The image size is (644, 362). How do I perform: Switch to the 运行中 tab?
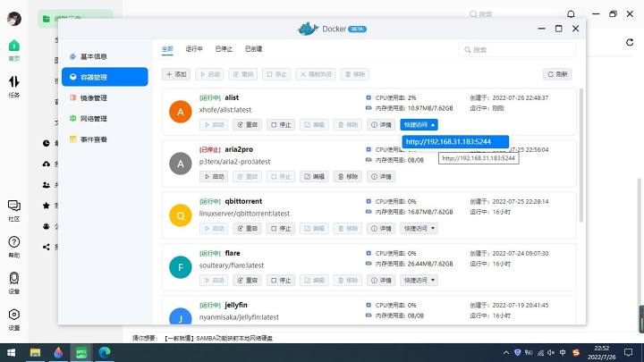[194, 49]
